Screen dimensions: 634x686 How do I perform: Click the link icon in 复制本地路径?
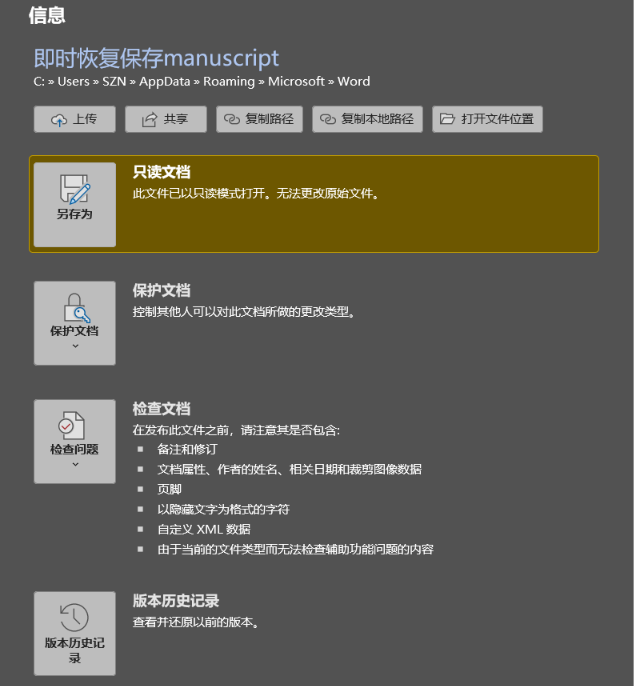[328, 119]
